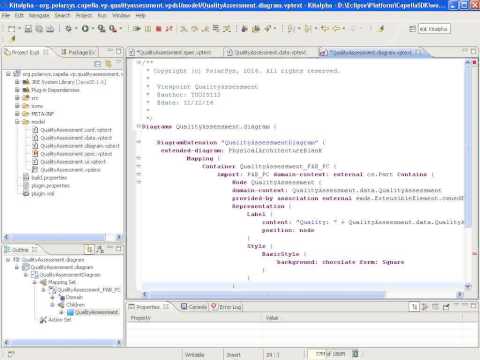Switch to the Properties tab

coord(149,307)
